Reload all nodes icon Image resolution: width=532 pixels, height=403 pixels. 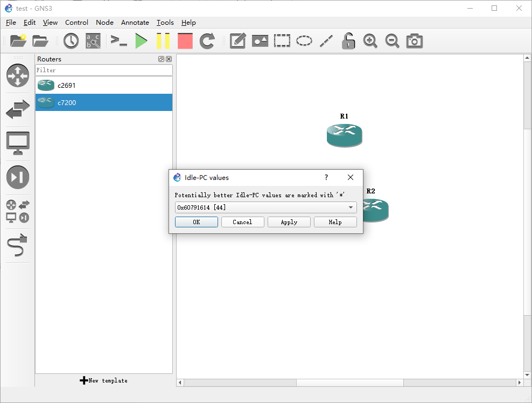(207, 41)
